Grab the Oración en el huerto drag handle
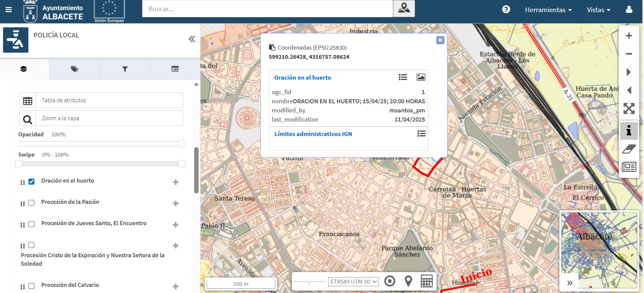This screenshot has height=293, width=644. coord(23,183)
